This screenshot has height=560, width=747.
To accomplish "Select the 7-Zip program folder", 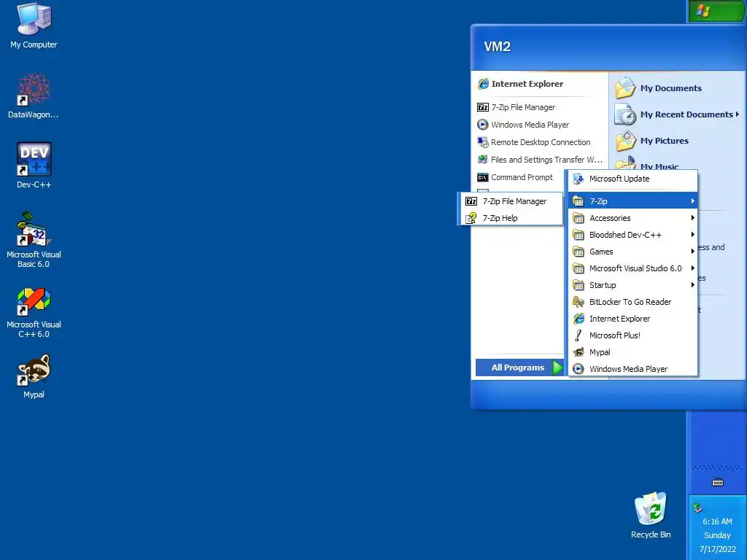I will [x=632, y=201].
